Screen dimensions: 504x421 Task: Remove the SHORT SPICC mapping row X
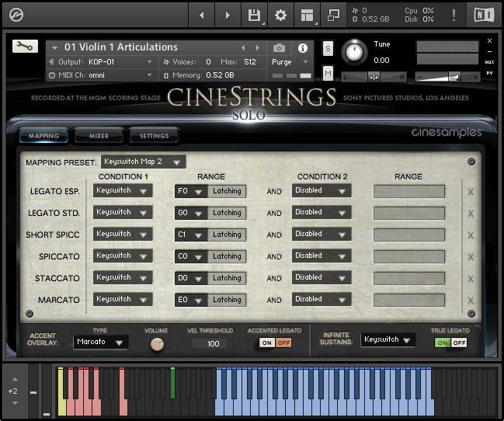[471, 235]
